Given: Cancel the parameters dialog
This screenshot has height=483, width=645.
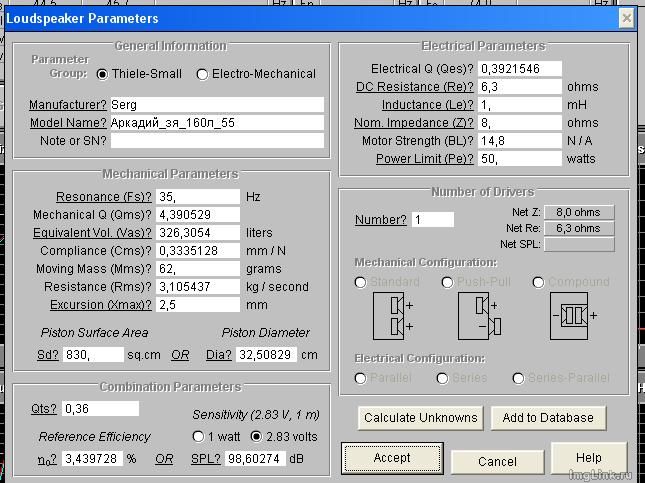Looking at the screenshot, I should pyautogui.click(x=497, y=461).
